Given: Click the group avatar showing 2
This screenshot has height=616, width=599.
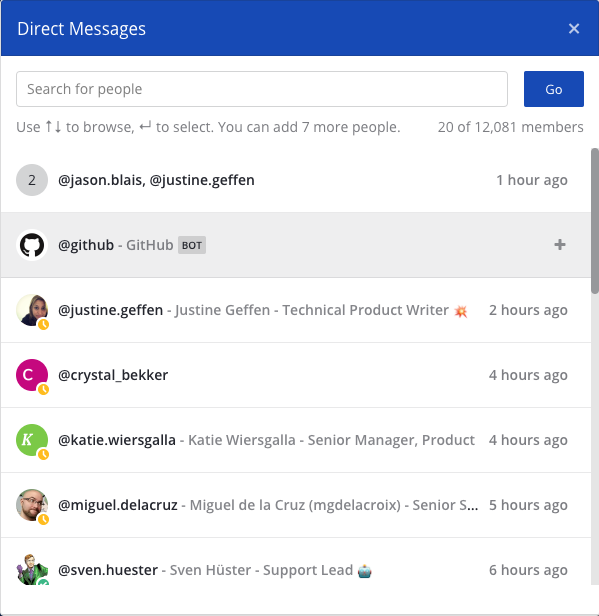Looking at the screenshot, I should [x=32, y=180].
